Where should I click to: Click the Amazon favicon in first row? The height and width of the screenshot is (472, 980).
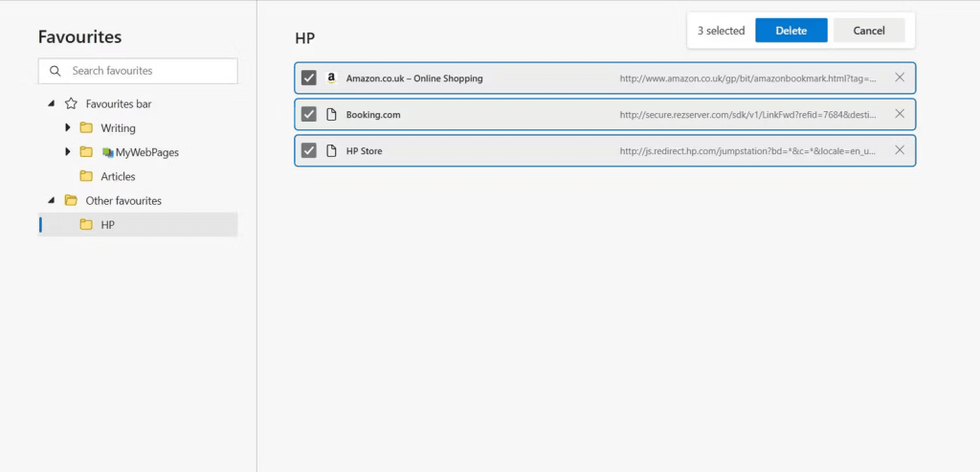(331, 79)
